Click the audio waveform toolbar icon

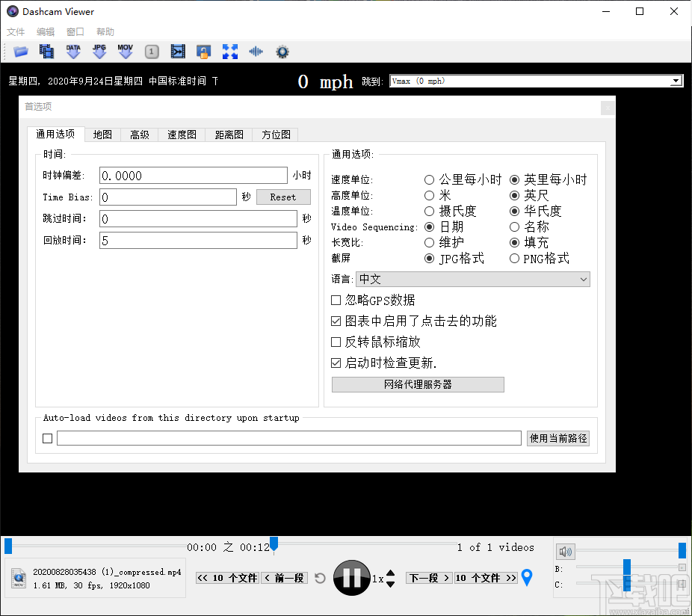(x=256, y=51)
